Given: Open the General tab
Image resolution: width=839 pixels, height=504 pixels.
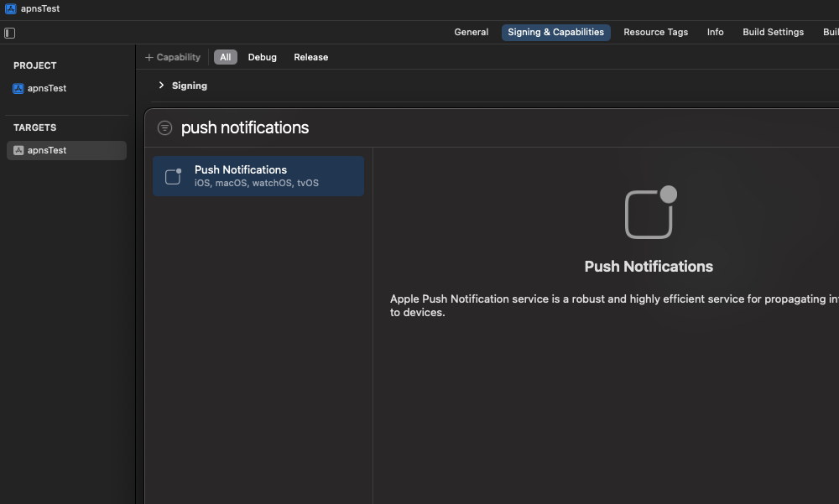Looking at the screenshot, I should (x=471, y=32).
